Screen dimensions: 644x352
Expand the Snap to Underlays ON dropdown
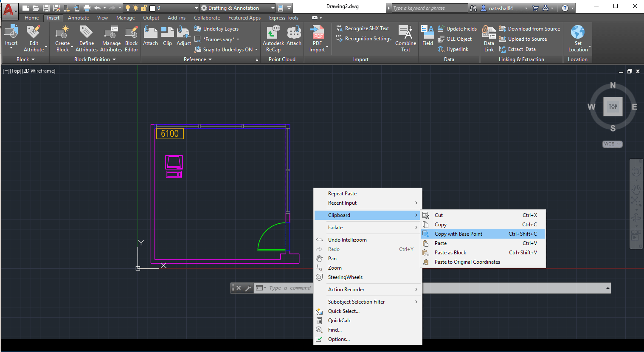click(256, 50)
